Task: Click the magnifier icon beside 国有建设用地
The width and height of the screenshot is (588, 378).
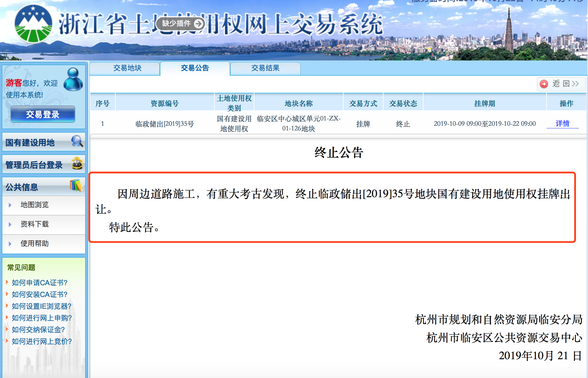Action: [77, 141]
